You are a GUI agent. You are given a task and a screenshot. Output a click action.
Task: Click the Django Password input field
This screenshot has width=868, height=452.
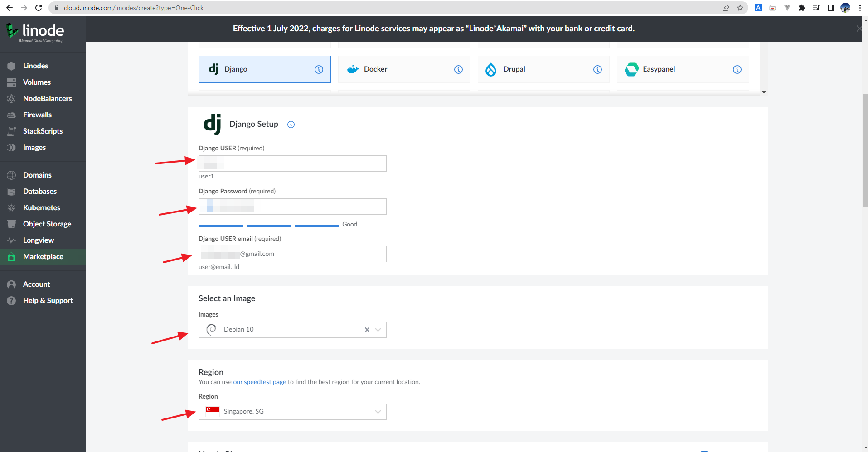tap(292, 207)
